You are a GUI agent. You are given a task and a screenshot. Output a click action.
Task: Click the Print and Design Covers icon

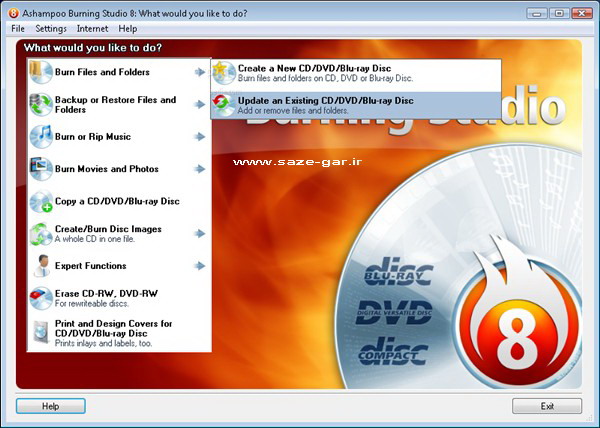point(41,332)
